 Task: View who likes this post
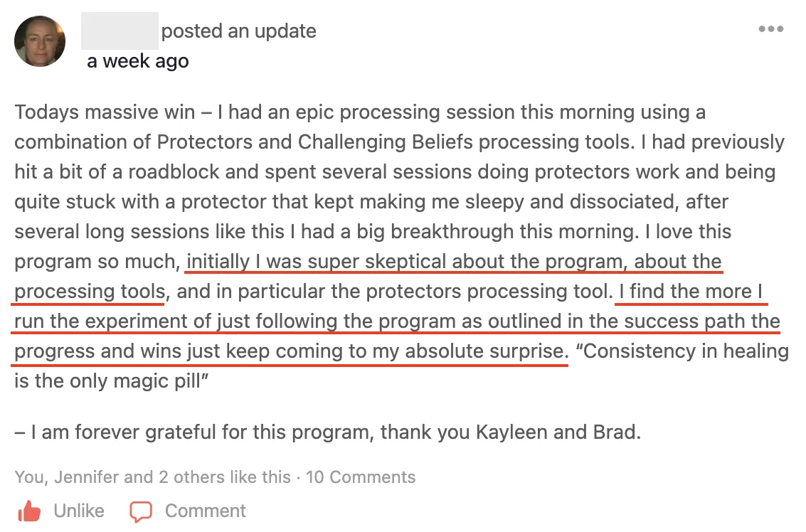click(153, 477)
